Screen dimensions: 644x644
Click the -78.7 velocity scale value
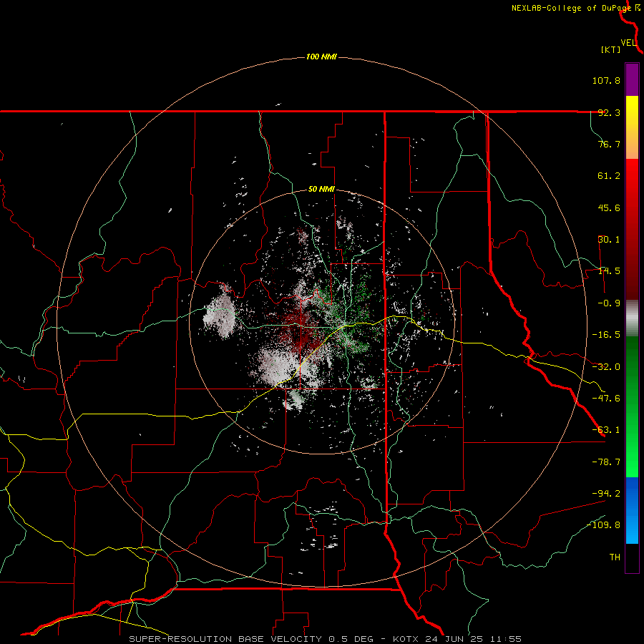606,462
